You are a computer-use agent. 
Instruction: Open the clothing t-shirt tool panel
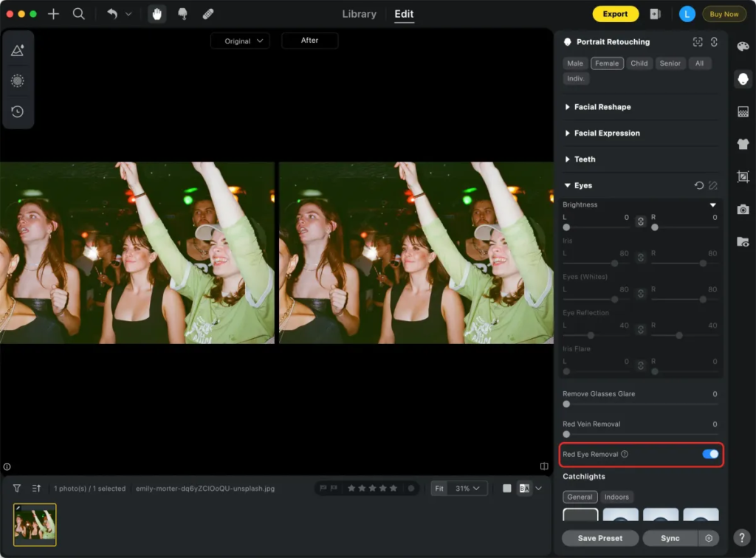coord(743,144)
